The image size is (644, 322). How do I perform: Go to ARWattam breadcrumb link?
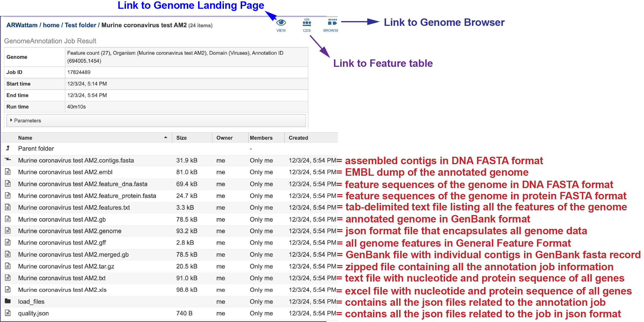22,25
